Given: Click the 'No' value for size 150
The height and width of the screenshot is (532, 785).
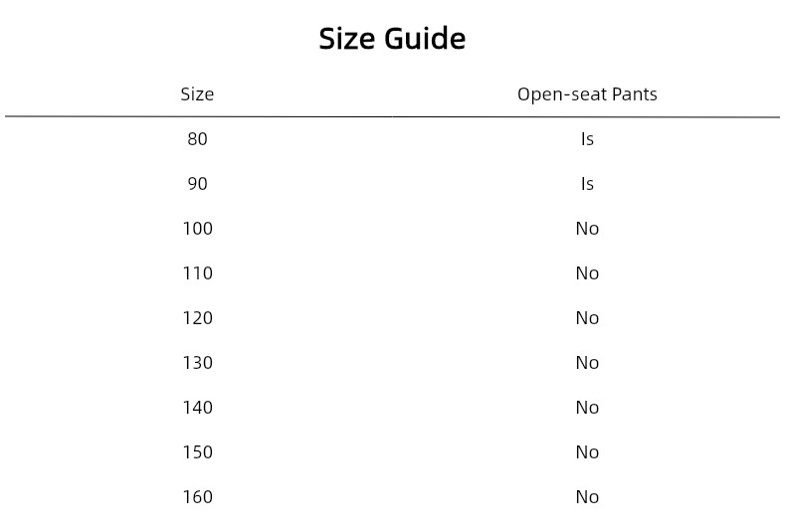Looking at the screenshot, I should pyautogui.click(x=587, y=452).
